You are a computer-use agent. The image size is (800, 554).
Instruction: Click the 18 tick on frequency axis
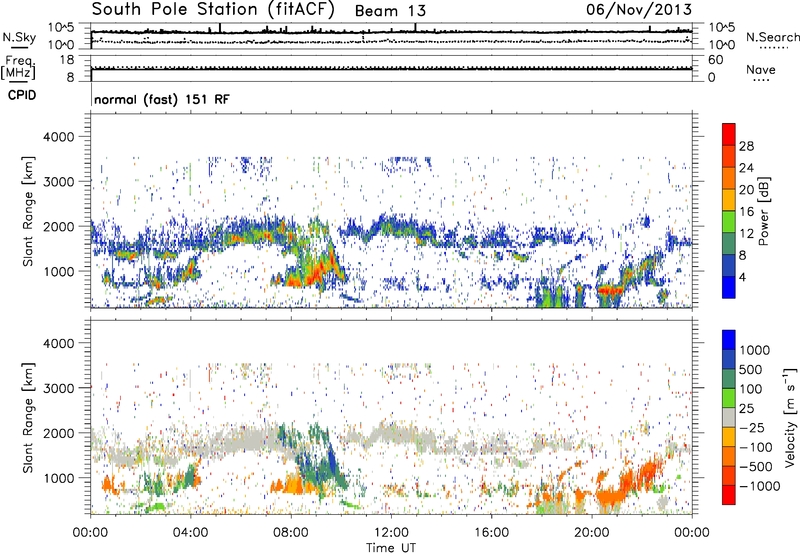67,60
